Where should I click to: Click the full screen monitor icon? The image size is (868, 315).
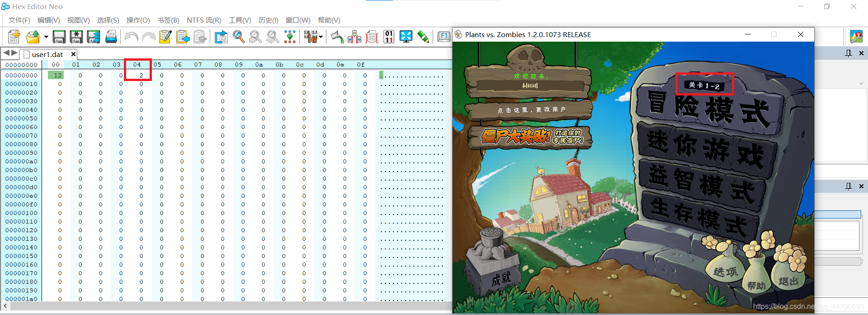(x=406, y=37)
